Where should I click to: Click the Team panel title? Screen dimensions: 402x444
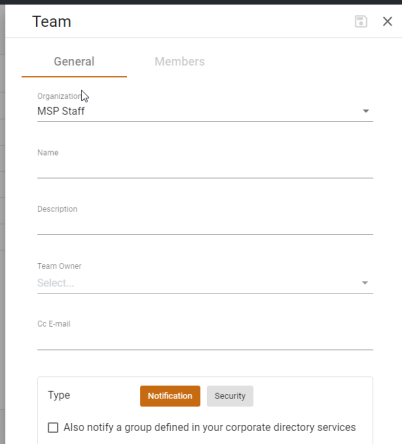[x=52, y=22]
